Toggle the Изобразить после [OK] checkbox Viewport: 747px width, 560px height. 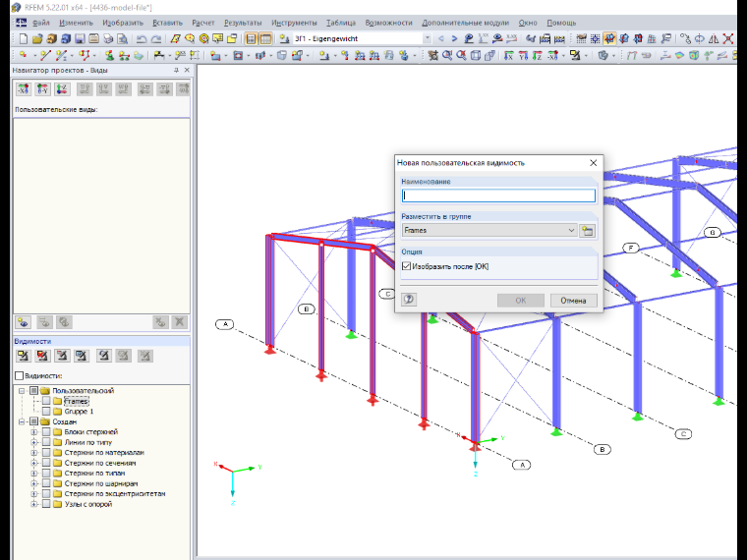click(406, 266)
